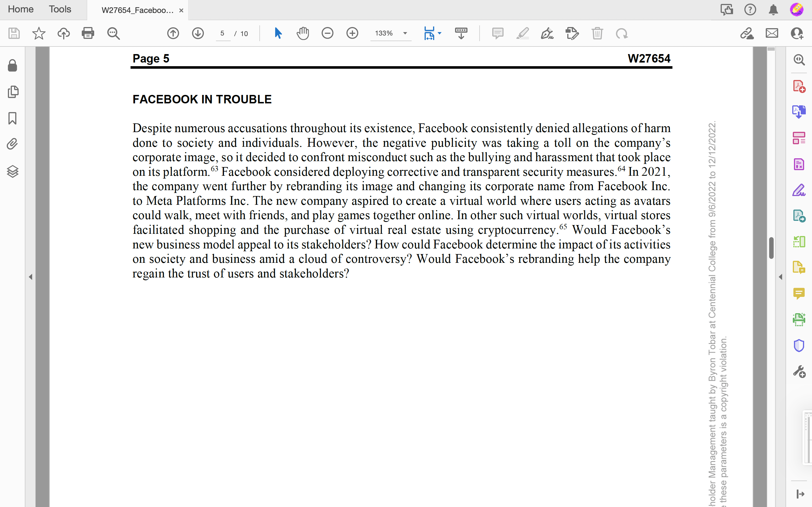Open the Attachments panel
Image resolution: width=812 pixels, height=507 pixels.
(x=12, y=144)
